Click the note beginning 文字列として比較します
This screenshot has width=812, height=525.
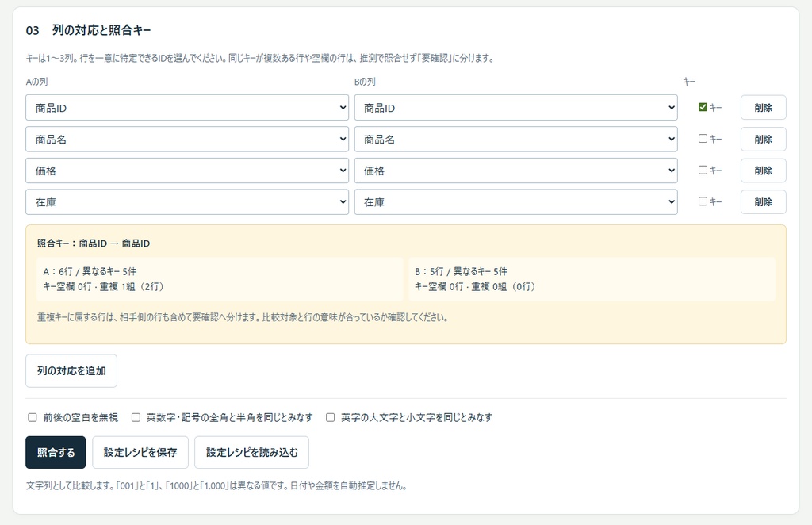point(216,485)
